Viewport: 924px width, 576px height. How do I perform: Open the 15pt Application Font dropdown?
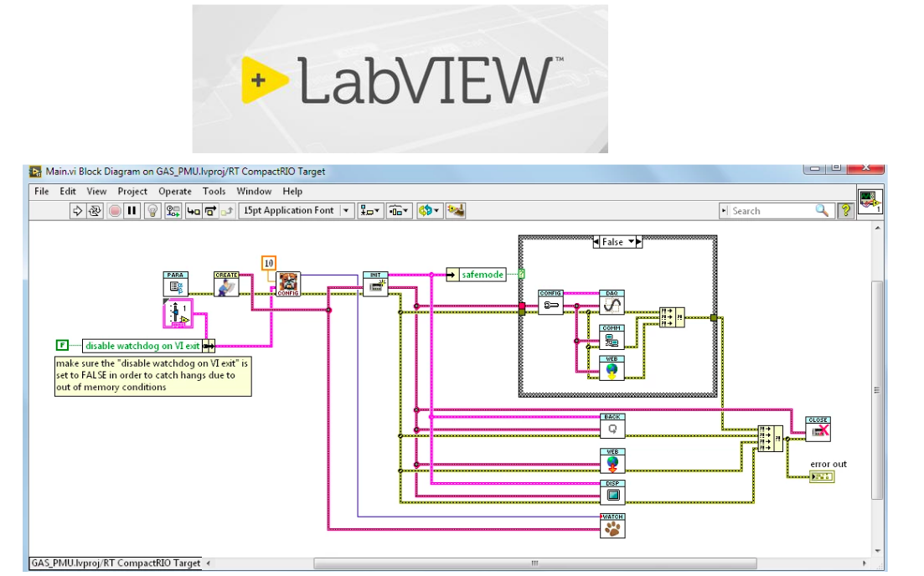tap(296, 211)
